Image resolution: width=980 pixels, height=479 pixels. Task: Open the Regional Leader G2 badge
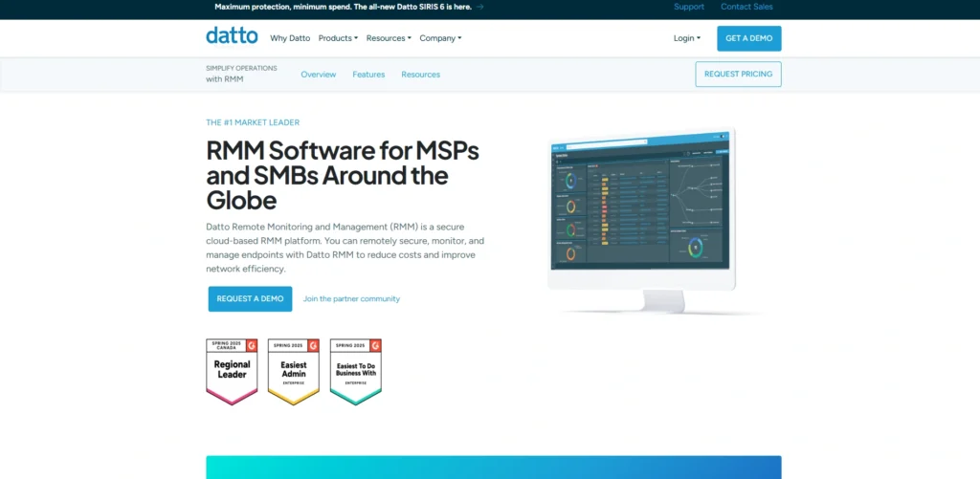(x=232, y=372)
